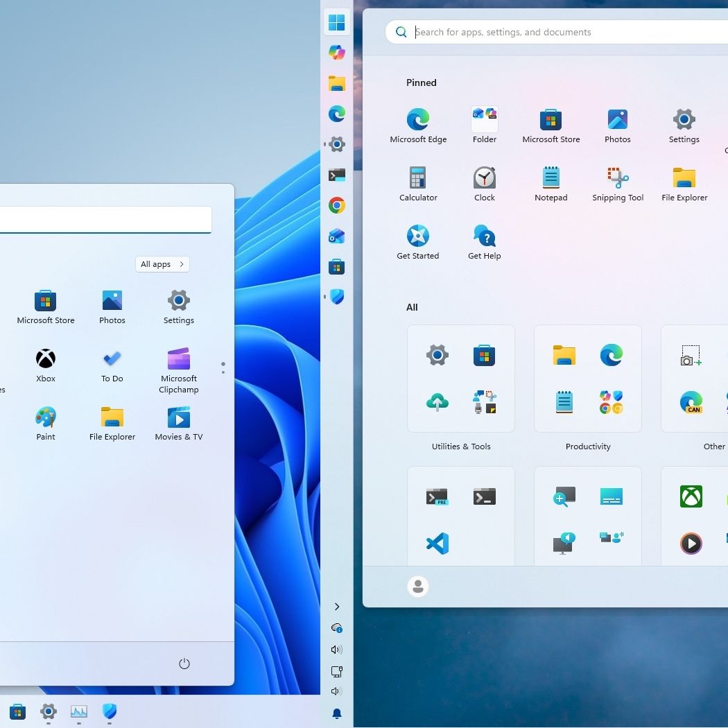Launch Google Chrome from the vertical taskbar
The image size is (728, 728).
coord(336,205)
